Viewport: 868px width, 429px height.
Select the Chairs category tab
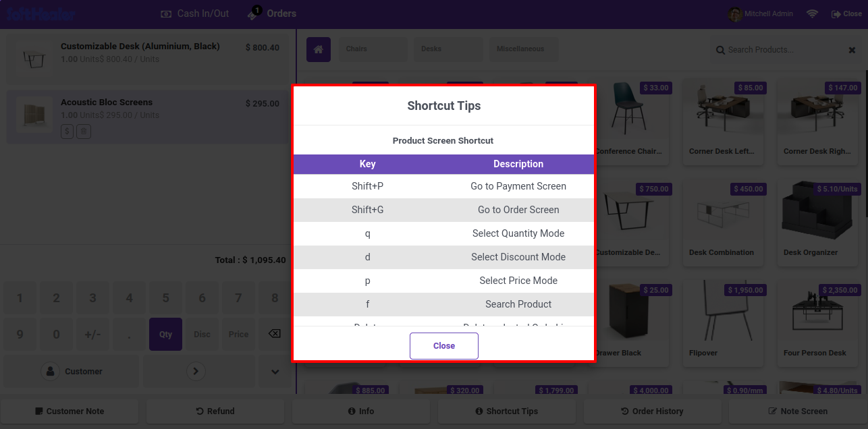(x=373, y=49)
